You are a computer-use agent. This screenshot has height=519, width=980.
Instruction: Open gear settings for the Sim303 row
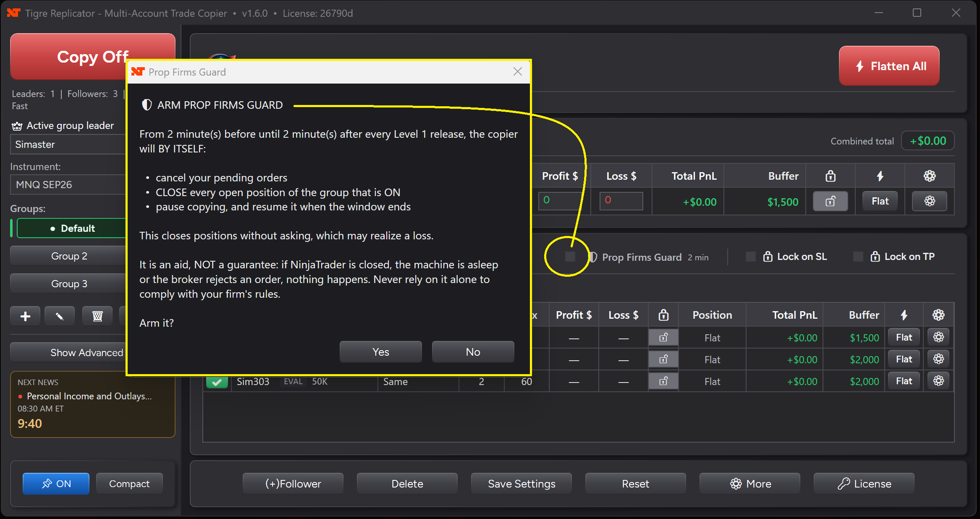tap(938, 381)
